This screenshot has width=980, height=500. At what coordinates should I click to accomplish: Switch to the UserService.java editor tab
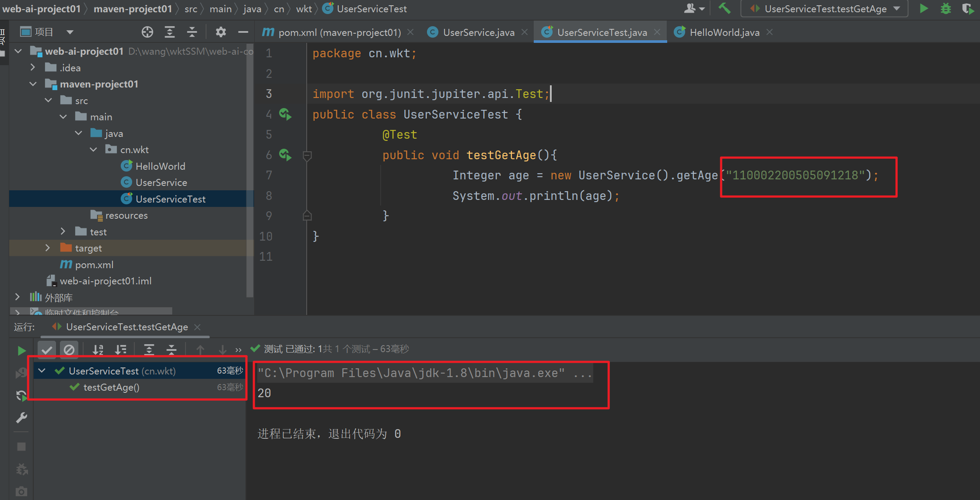click(478, 32)
